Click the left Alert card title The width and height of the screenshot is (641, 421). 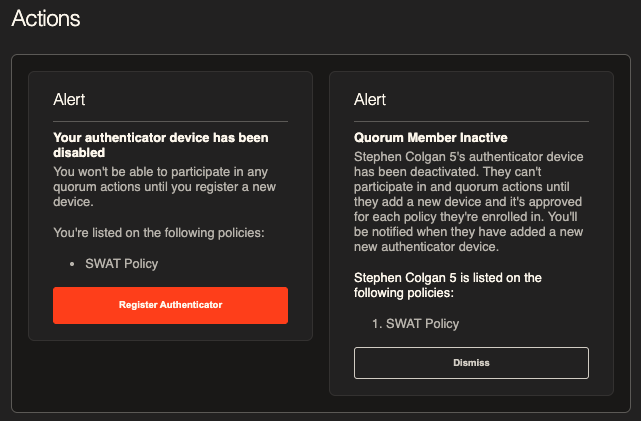point(69,99)
